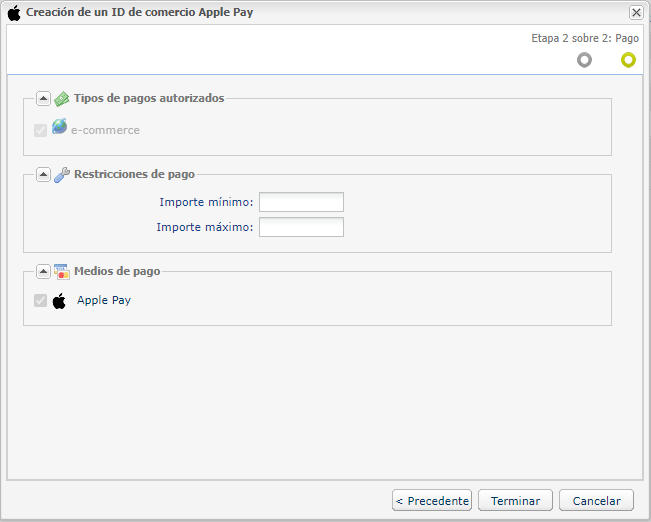The height and width of the screenshot is (522, 651).
Task: Click the black Apple logo beside Apple Pay
Action: [x=59, y=301]
